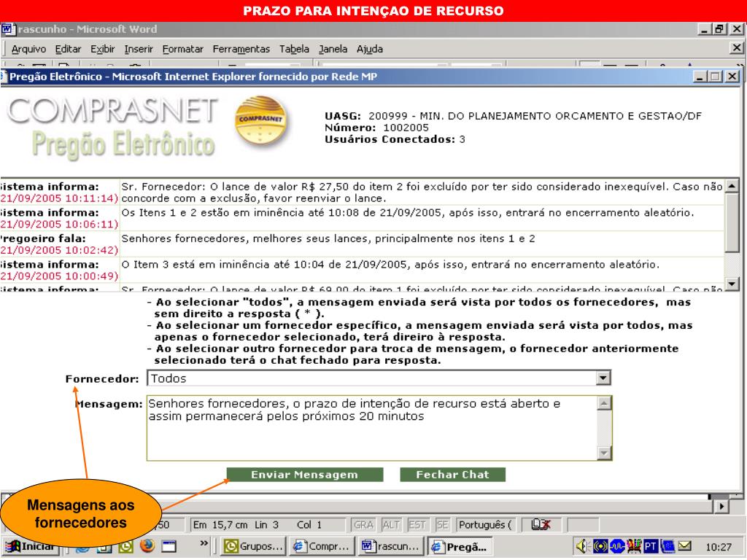
Task: Click the Word document icon in title bar
Action: coord(8,29)
